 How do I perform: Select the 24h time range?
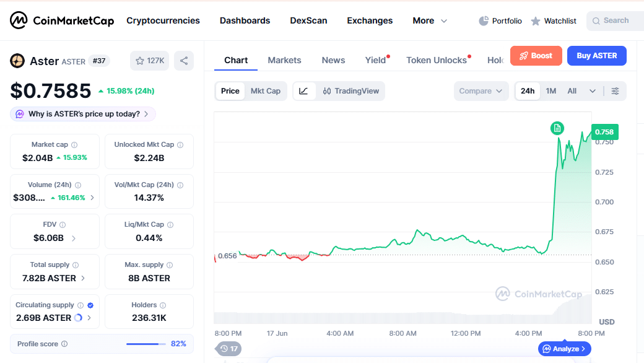coord(528,91)
